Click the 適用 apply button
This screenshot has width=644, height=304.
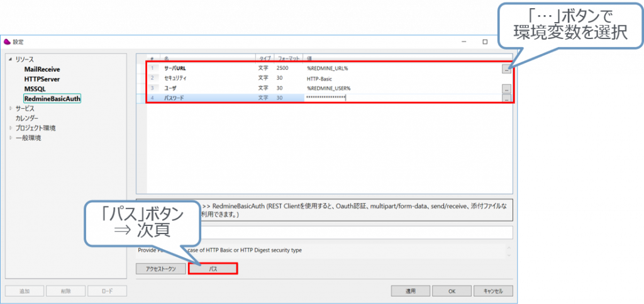(x=410, y=291)
